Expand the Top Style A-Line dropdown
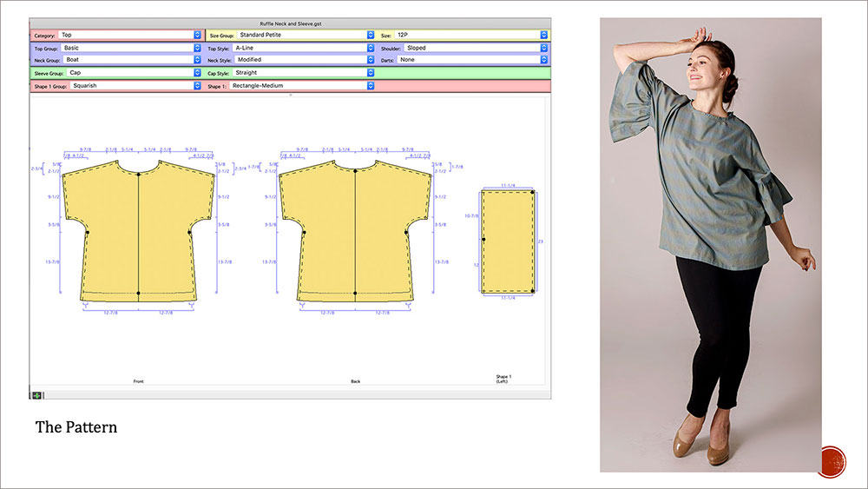The height and width of the screenshot is (489, 868). tap(304, 49)
